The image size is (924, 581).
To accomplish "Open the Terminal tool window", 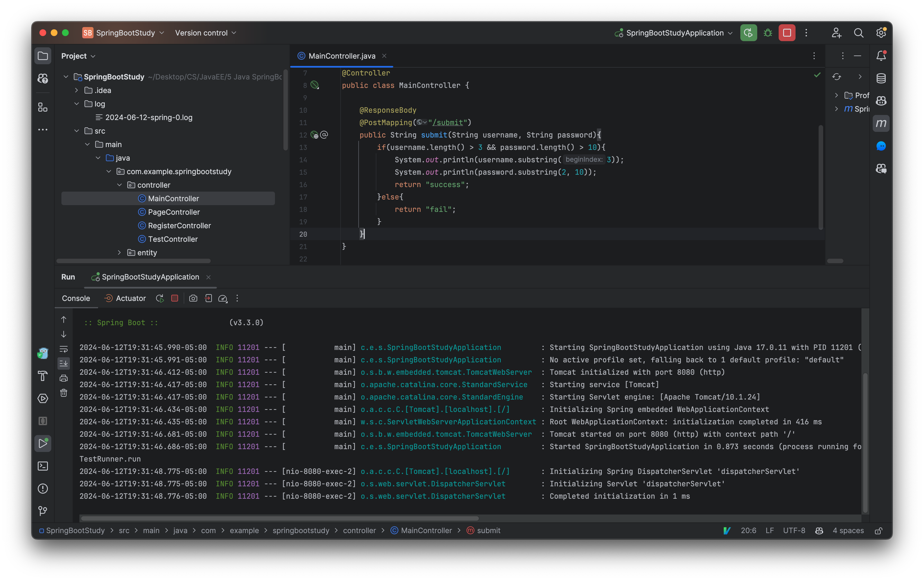I will tap(43, 466).
